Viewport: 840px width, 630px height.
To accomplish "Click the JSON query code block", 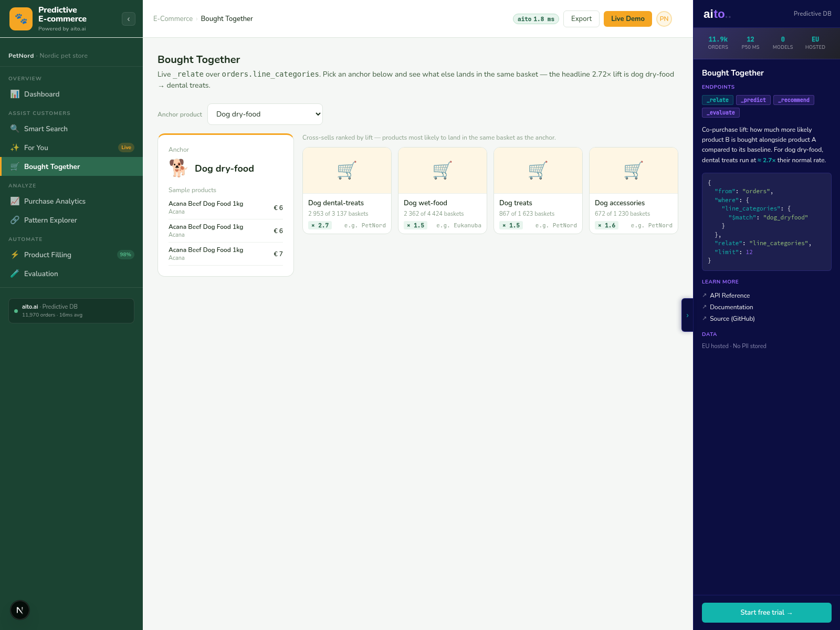I will [766, 222].
